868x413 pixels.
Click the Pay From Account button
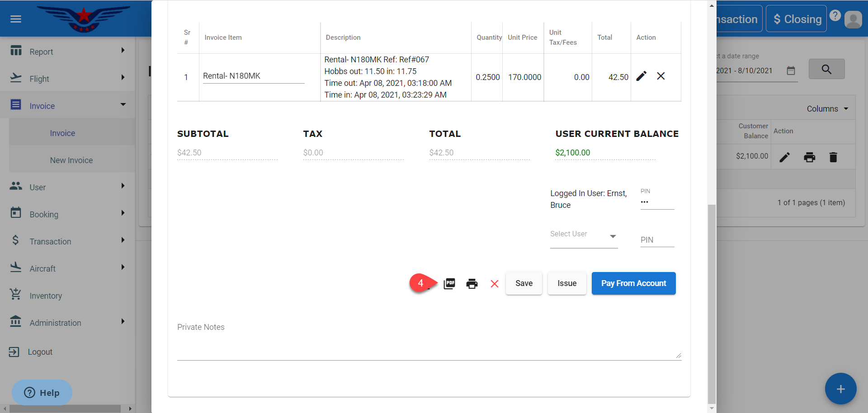pyautogui.click(x=633, y=283)
